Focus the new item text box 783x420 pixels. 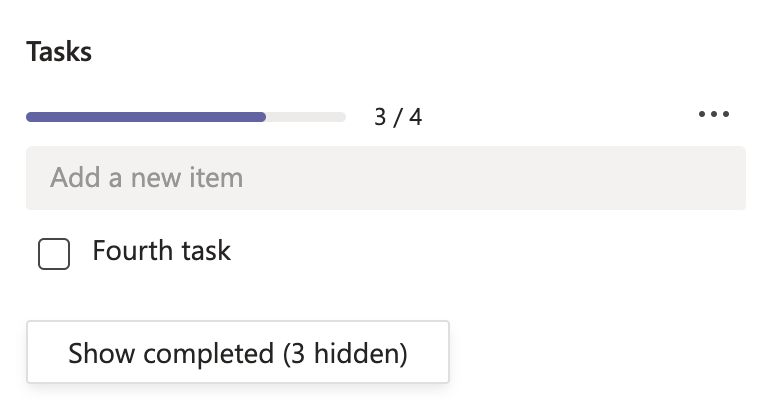click(386, 178)
